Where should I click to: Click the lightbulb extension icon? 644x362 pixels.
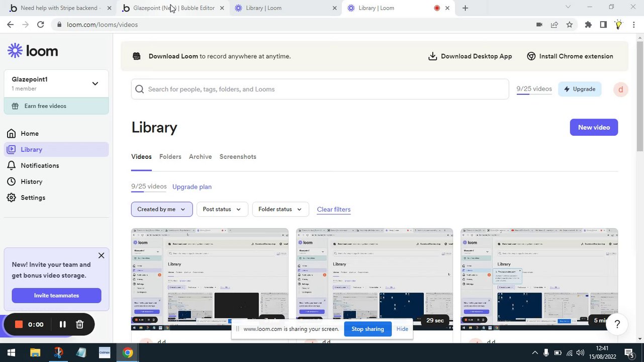click(618, 25)
